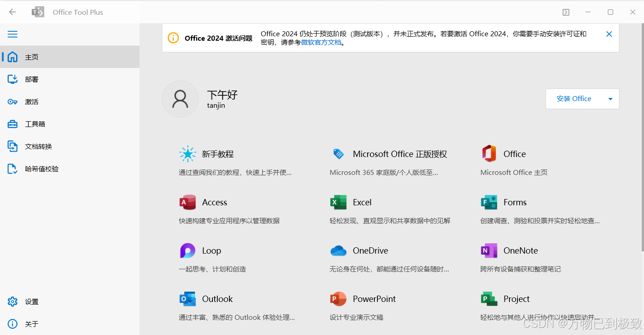Toggle the hamburger navigation menu
This screenshot has height=335, width=644.
[13, 34]
